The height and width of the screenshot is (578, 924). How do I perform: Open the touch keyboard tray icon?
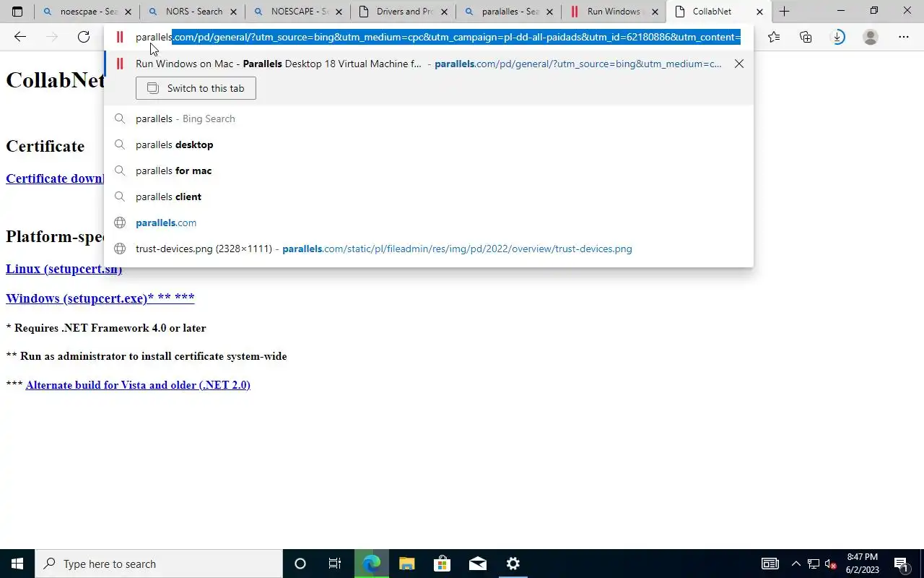770,564
